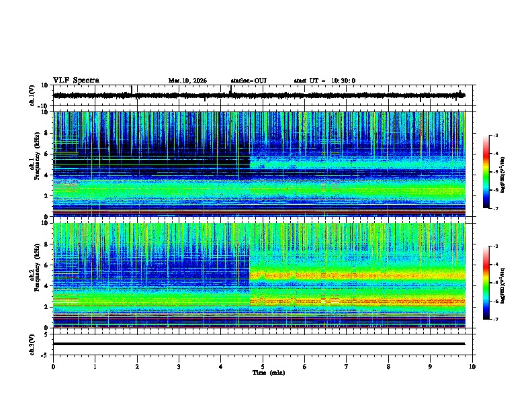Screen dimensions: 532x411
Task: Click time axis tick label "6"
Action: [x=305, y=367]
